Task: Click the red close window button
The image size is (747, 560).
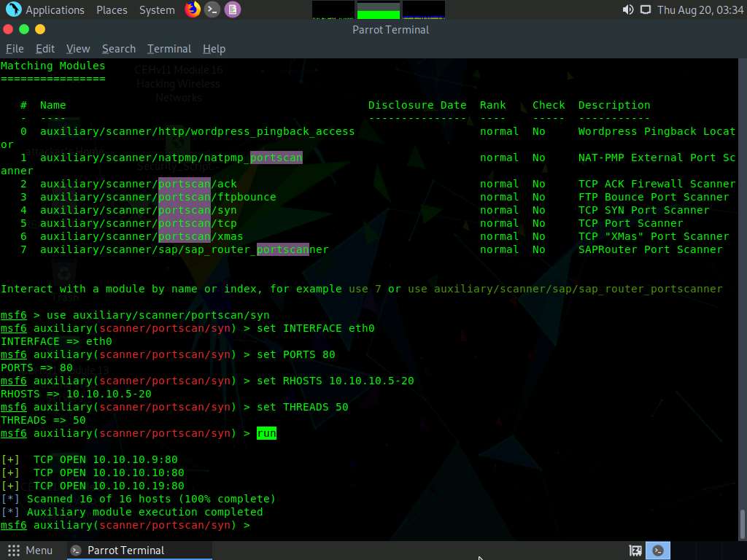Action: pyautogui.click(x=7, y=29)
